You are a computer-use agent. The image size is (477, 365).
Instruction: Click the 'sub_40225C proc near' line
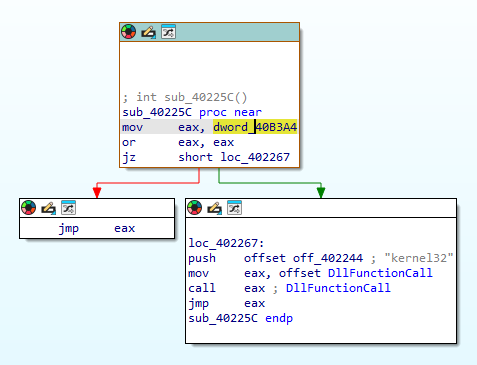pyautogui.click(x=192, y=112)
